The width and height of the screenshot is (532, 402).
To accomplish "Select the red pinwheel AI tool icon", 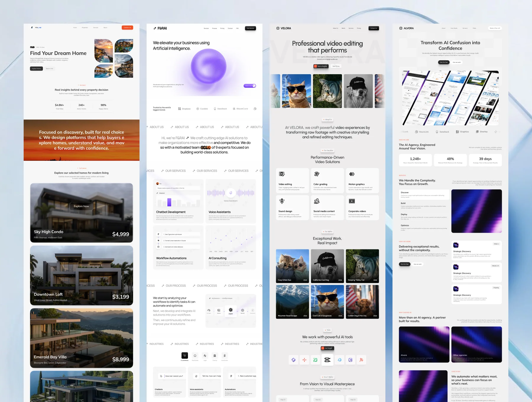I will [x=304, y=360].
